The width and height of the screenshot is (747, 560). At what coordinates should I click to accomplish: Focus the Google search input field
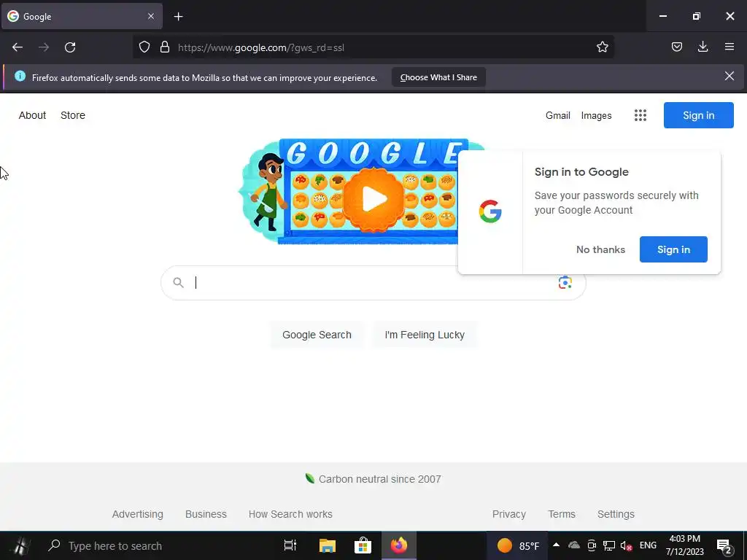(x=373, y=283)
